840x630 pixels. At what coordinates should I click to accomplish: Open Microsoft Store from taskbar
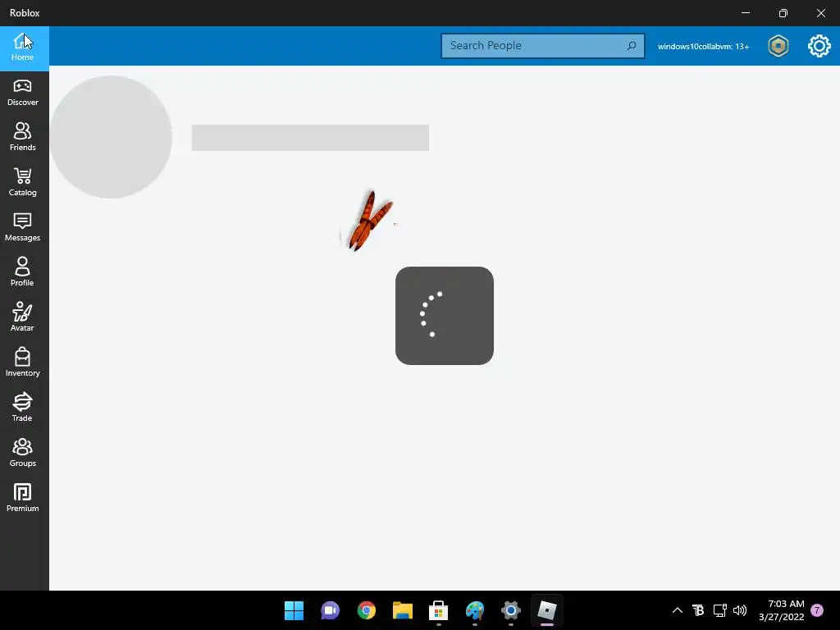click(438, 610)
